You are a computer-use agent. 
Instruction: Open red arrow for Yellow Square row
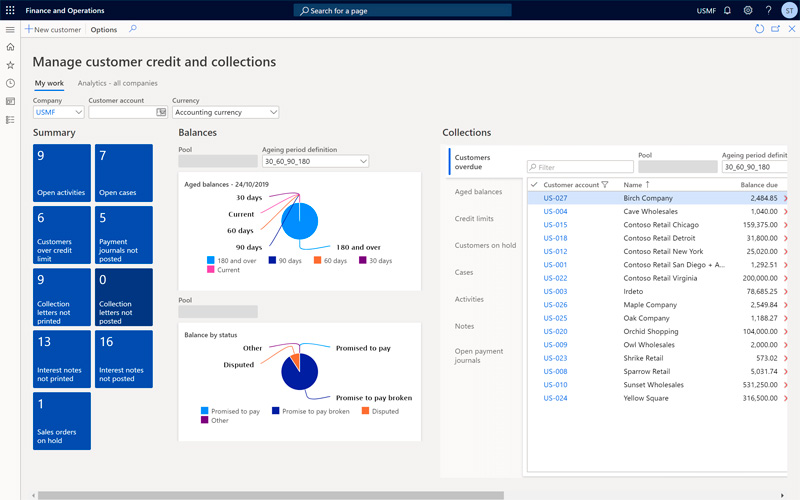click(785, 398)
